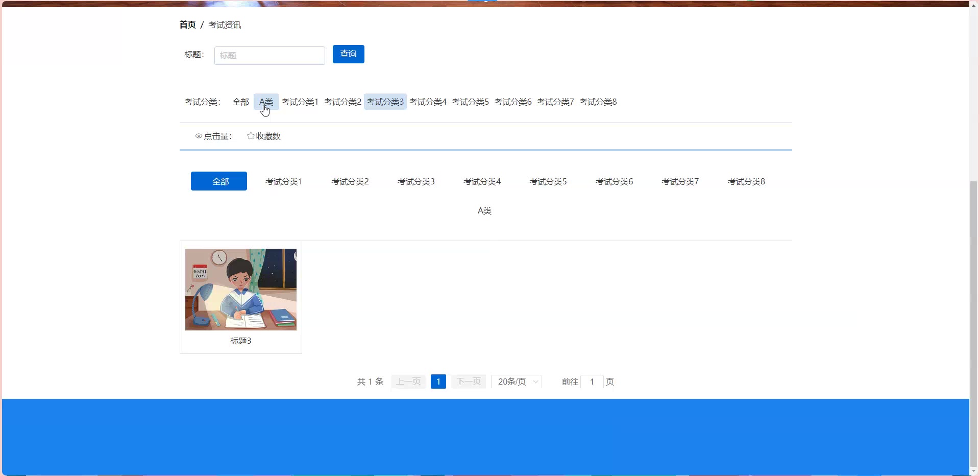Go to 首页 via breadcrumb link
The image size is (980, 476).
tap(187, 25)
